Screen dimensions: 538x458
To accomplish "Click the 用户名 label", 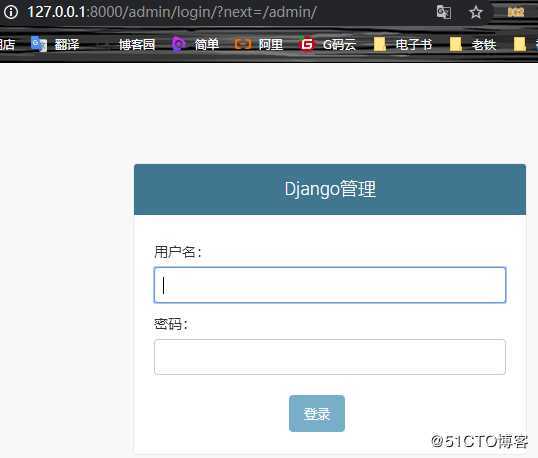I will (178, 252).
